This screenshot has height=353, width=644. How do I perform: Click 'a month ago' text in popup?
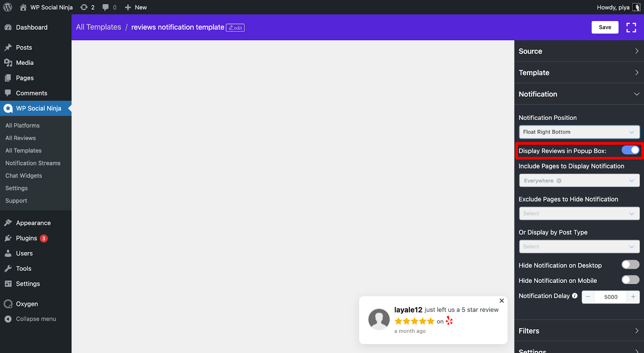[x=410, y=331]
